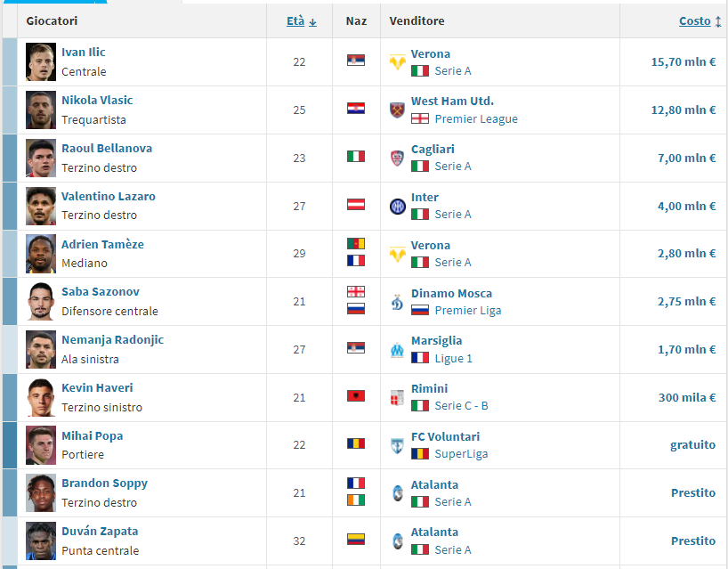Open the Premier League competition link
Viewport: 728px width, 569px height.
(476, 118)
